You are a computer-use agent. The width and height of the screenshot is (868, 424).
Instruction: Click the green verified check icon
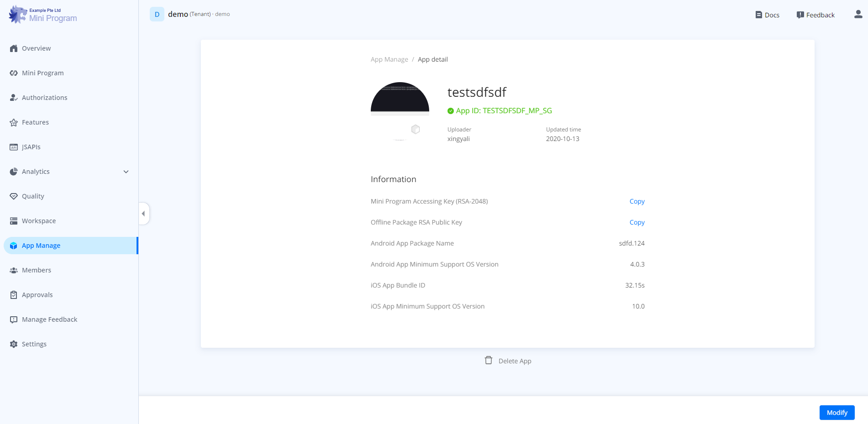[451, 111]
